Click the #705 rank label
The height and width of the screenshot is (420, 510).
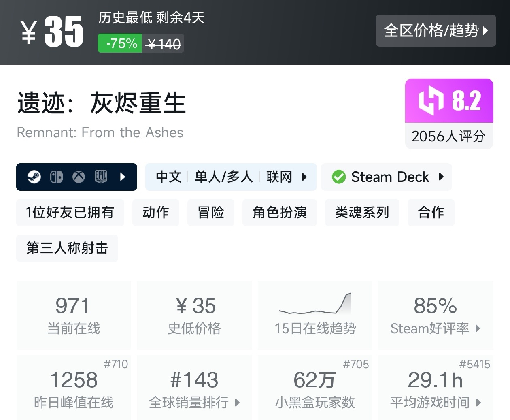click(x=356, y=364)
